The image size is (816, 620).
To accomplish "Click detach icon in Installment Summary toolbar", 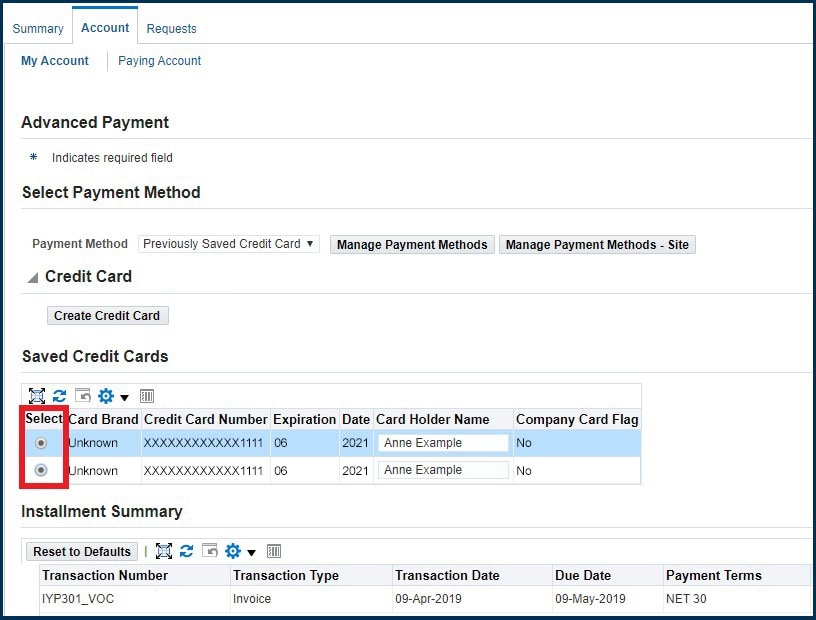I will tap(164, 551).
